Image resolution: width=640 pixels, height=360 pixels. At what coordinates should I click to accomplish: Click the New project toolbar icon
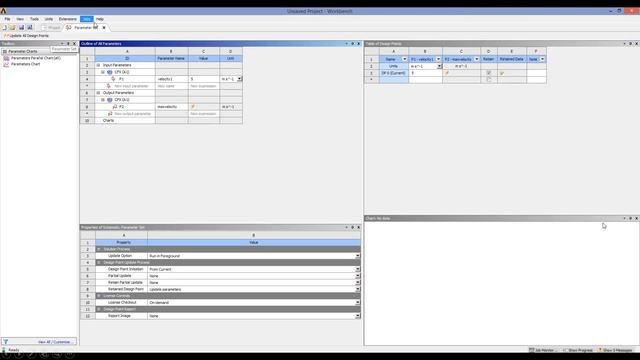tap(4, 27)
